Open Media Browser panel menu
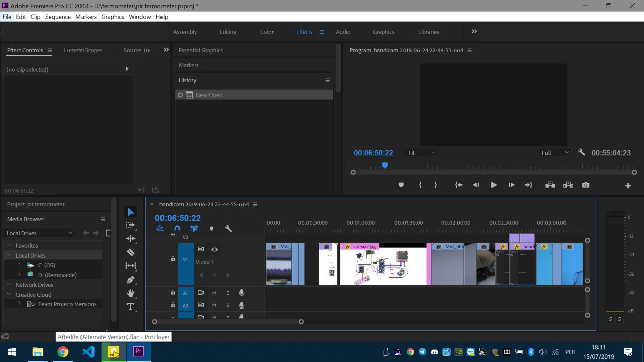This screenshot has width=644, height=362. tap(103, 219)
